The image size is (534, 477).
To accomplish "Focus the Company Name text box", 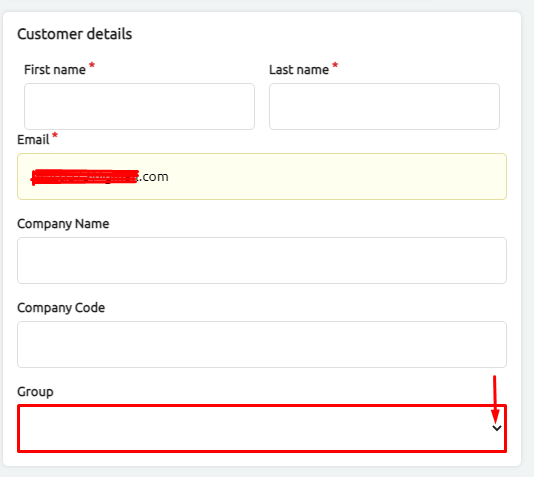I will (x=262, y=260).
